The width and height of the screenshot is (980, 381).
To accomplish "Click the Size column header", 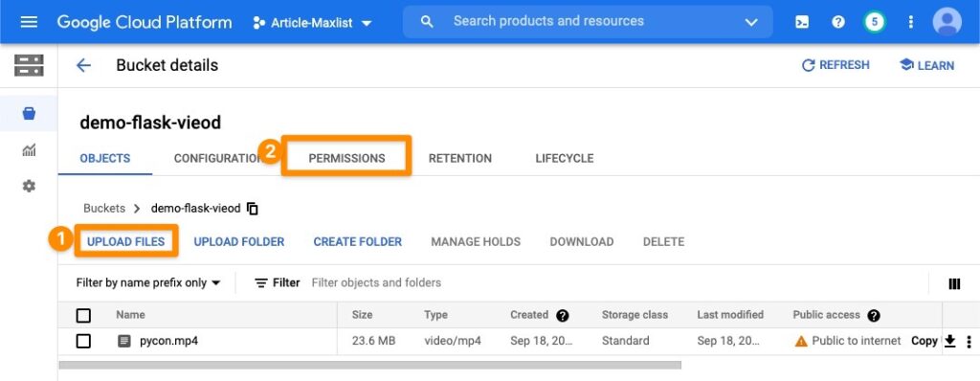I will tap(362, 315).
